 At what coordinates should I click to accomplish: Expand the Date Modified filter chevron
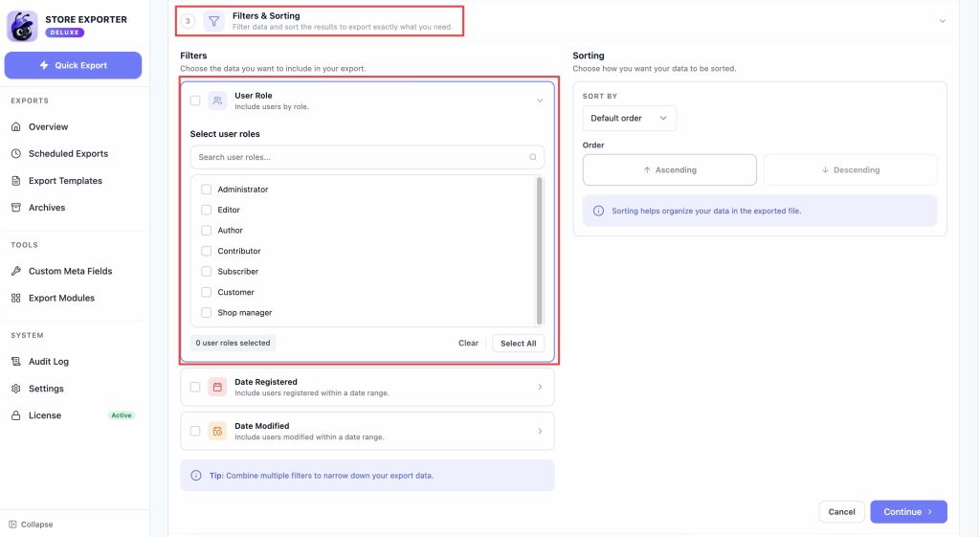[x=540, y=432]
